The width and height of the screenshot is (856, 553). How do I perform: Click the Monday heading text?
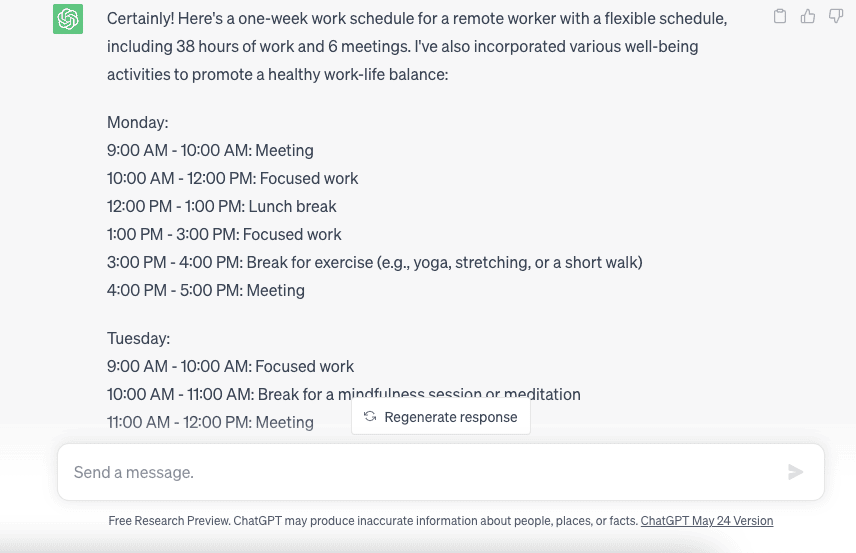tap(138, 122)
